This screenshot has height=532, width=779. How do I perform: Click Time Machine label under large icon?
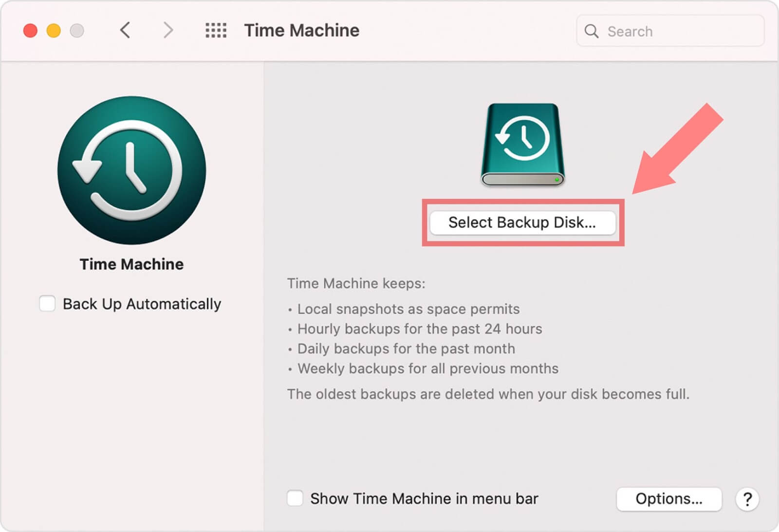[x=132, y=264]
